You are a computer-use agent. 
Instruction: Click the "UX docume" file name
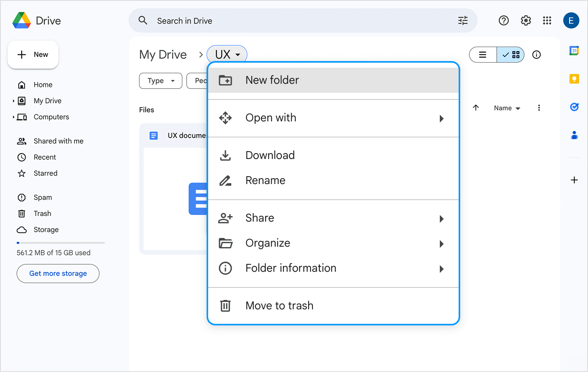click(x=187, y=135)
